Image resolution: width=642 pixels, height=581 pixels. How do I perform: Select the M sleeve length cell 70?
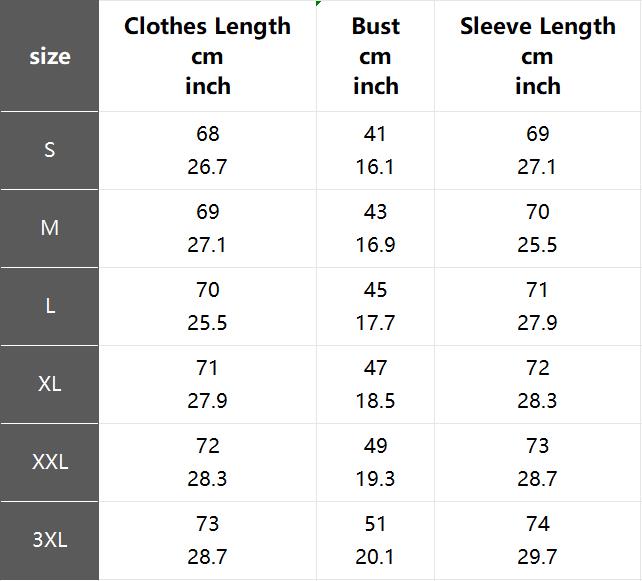pos(537,212)
